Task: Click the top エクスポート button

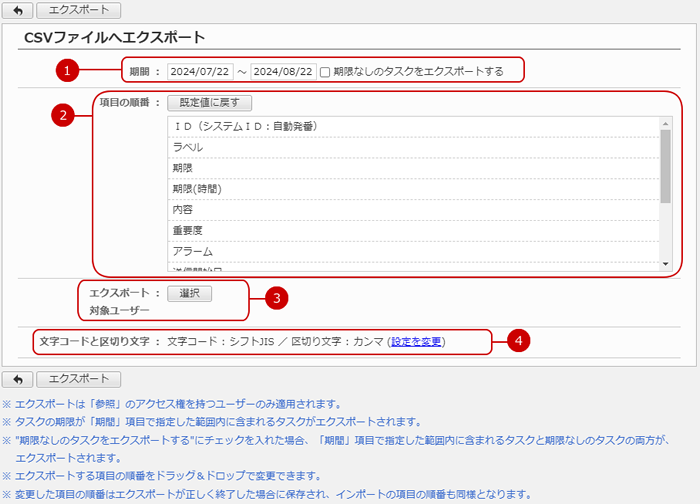Action: click(79, 10)
